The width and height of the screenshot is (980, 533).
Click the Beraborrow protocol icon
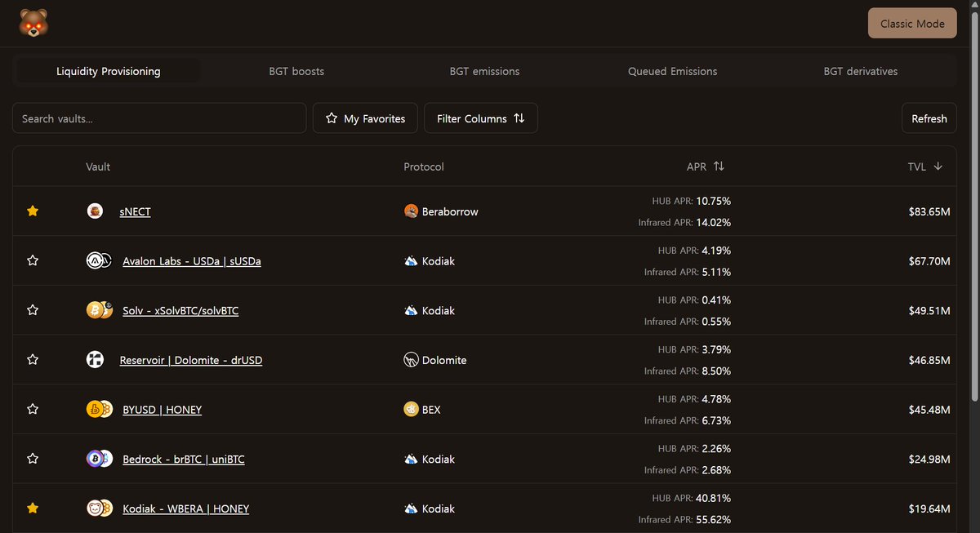pyautogui.click(x=411, y=211)
